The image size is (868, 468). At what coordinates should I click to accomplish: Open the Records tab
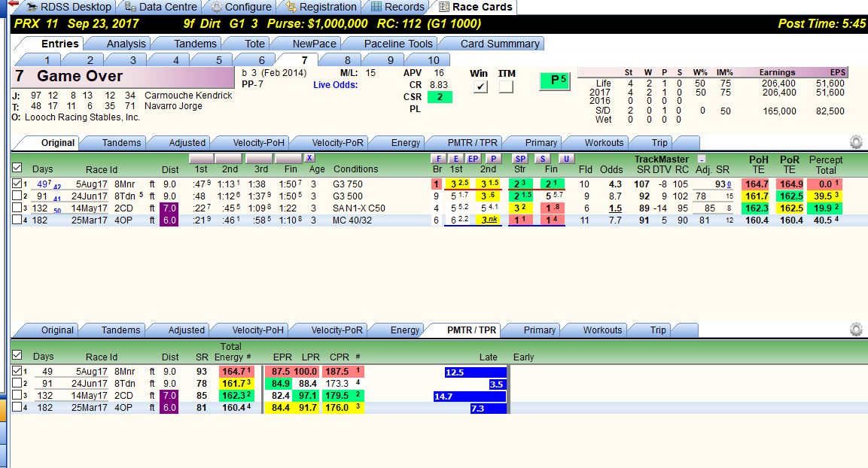click(398, 8)
